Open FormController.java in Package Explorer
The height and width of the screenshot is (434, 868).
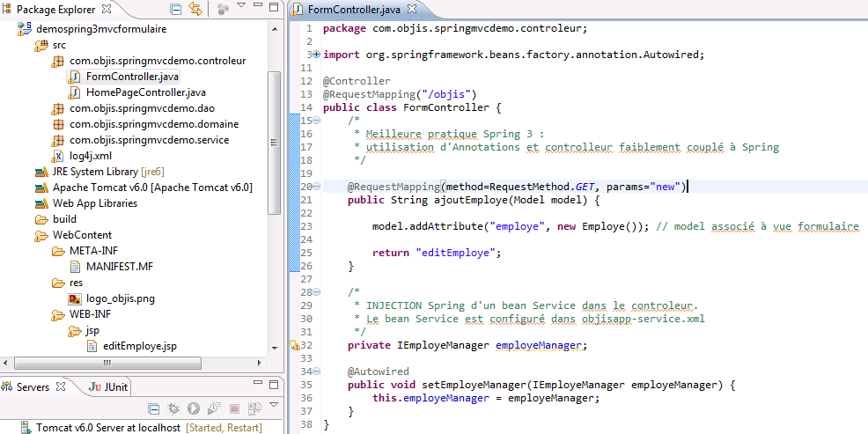point(132,77)
